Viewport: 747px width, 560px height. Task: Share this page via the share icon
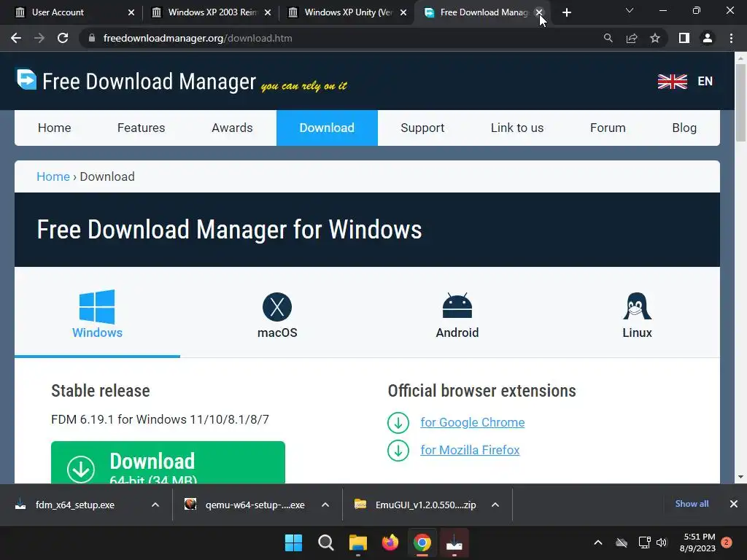point(632,38)
